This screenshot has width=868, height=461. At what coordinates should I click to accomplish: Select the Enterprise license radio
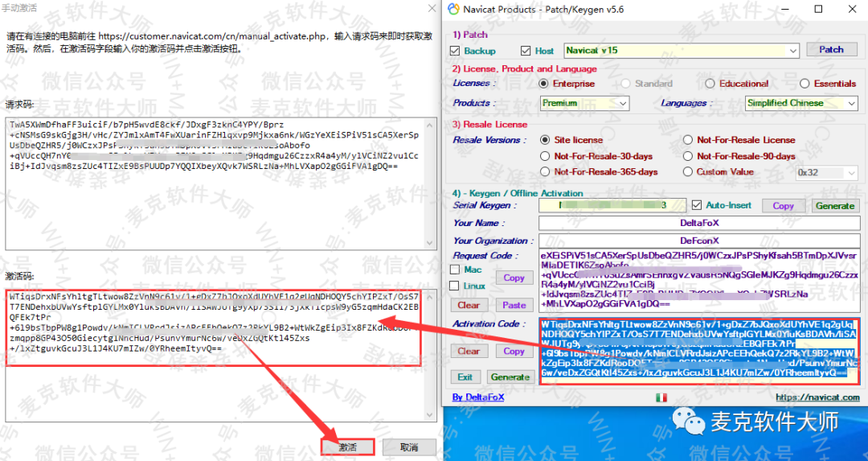543,84
